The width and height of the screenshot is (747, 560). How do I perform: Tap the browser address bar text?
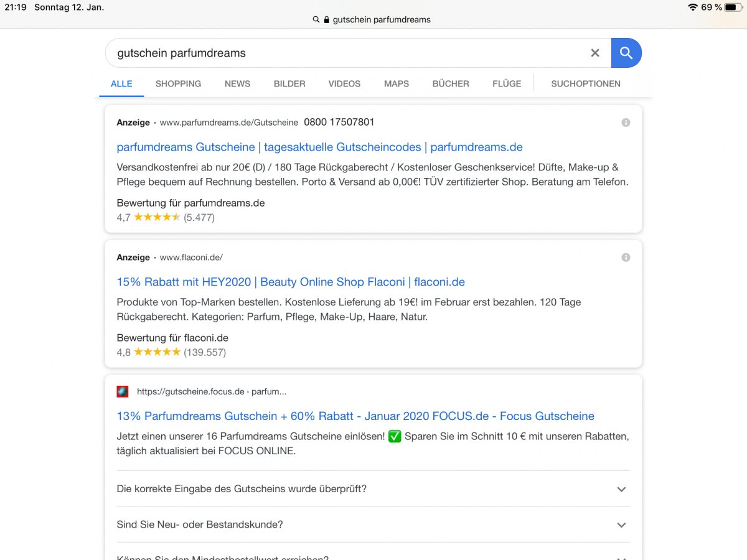pos(382,19)
